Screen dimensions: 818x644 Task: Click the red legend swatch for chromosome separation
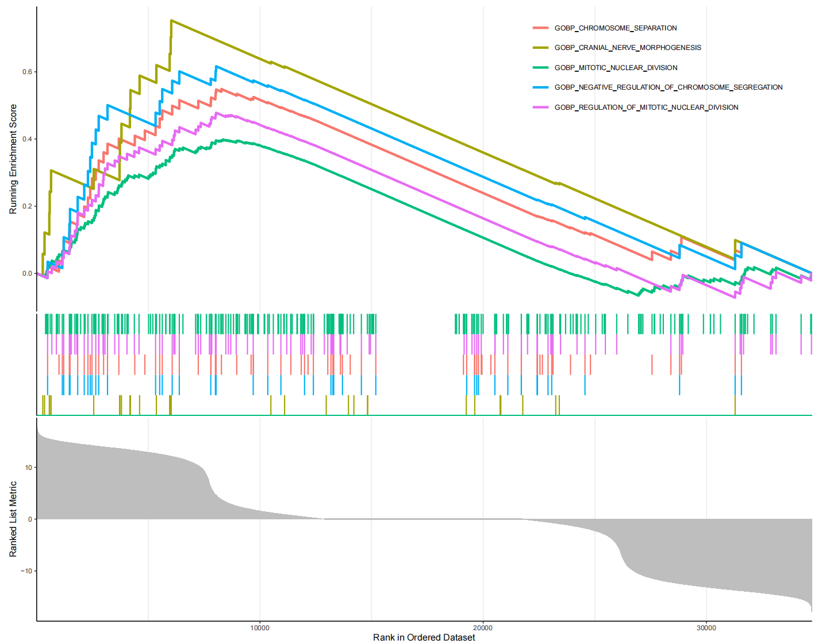click(541, 28)
